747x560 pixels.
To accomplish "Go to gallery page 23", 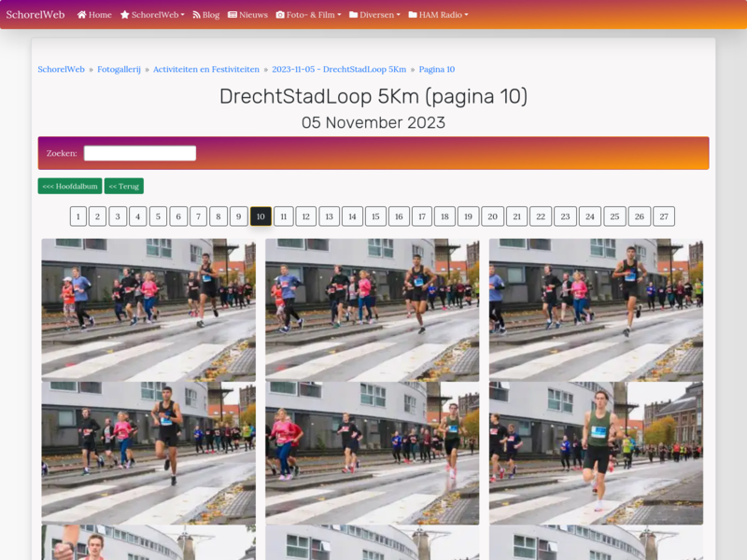I will [566, 217].
